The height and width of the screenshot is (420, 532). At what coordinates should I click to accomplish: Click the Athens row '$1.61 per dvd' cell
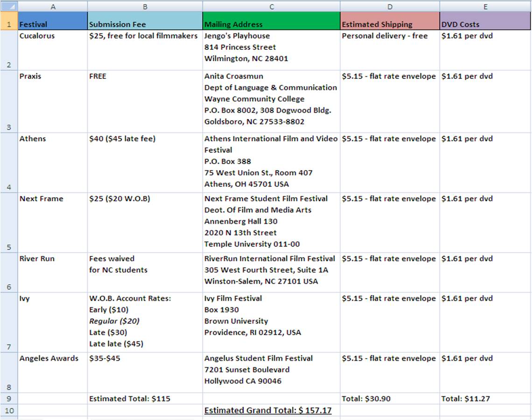click(x=485, y=163)
